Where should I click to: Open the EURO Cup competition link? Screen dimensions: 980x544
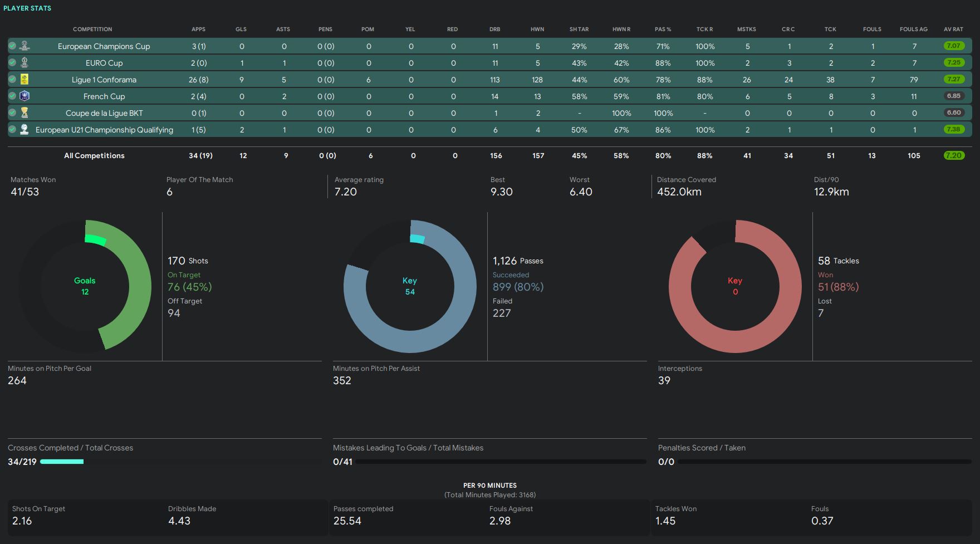[104, 63]
